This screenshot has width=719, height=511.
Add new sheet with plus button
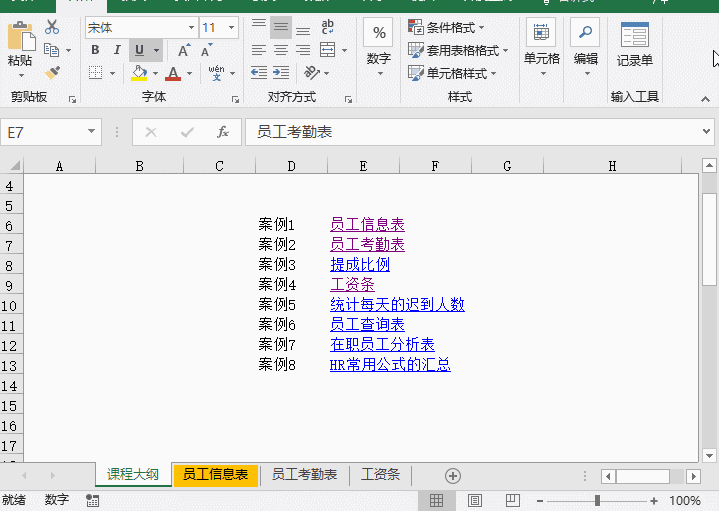453,476
